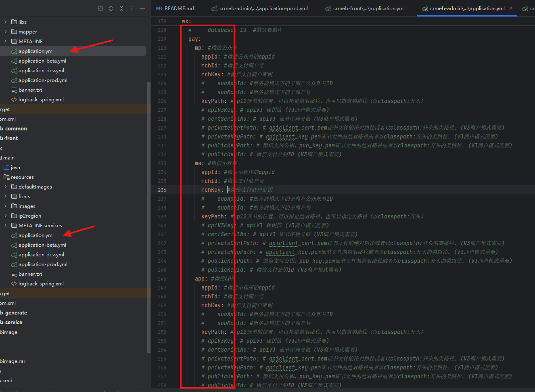Expand the ip2region folder
535x392 pixels.
[x=5, y=216]
